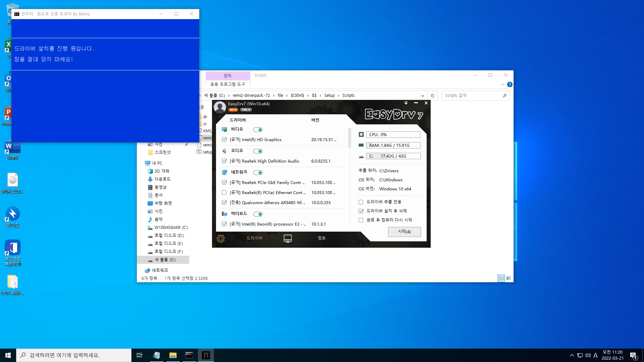Open the address bar history dropdown
The width and height of the screenshot is (644, 362).
click(x=422, y=96)
